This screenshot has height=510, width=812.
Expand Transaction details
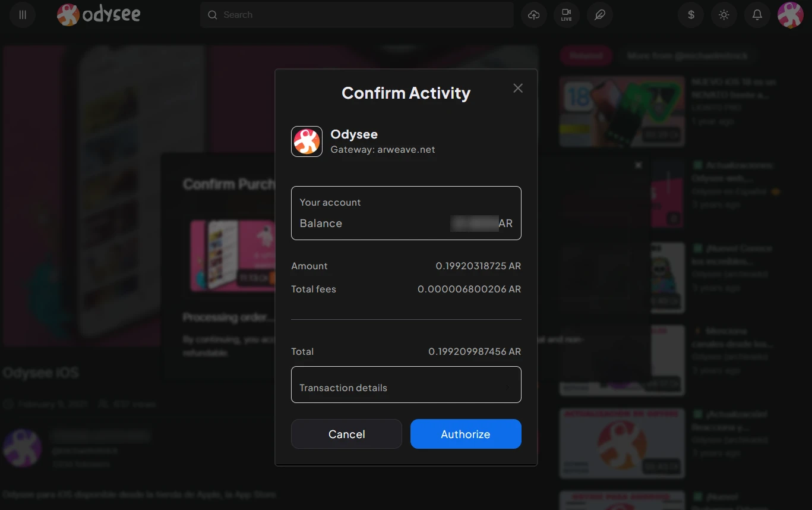406,385
